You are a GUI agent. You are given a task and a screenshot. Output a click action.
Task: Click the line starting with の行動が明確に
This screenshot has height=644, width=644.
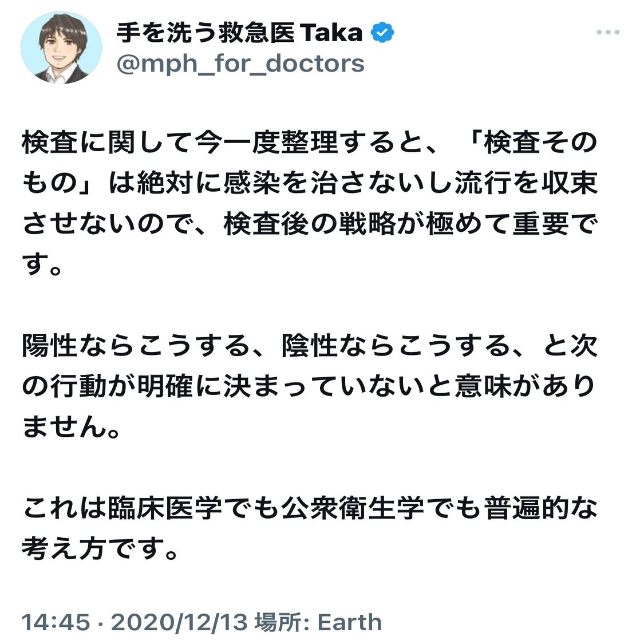pos(309,386)
